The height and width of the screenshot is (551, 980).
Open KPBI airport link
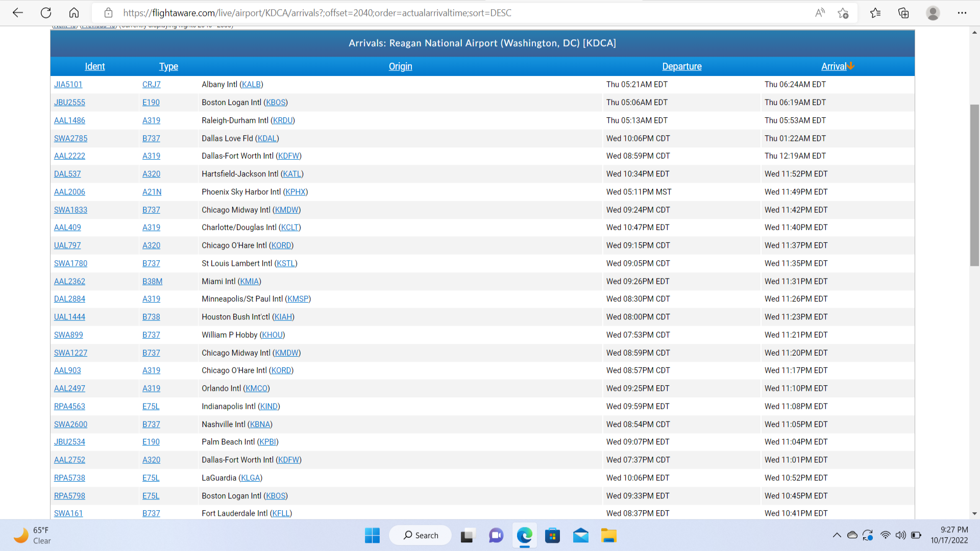click(x=267, y=442)
